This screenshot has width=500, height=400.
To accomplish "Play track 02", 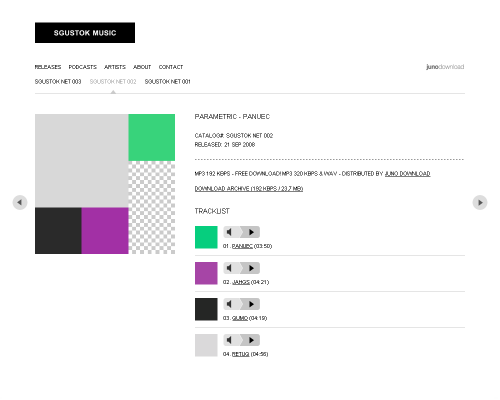I will 251,268.
